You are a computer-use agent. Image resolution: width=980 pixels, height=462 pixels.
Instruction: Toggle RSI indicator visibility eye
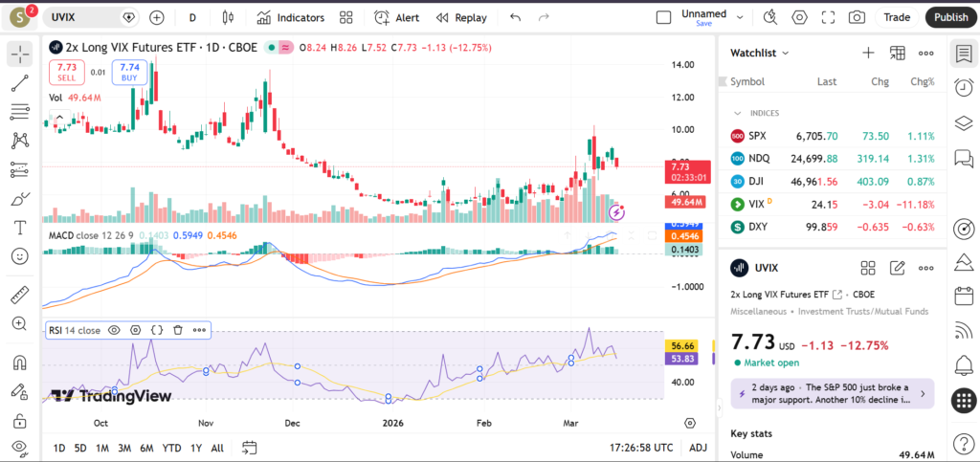[114, 330]
